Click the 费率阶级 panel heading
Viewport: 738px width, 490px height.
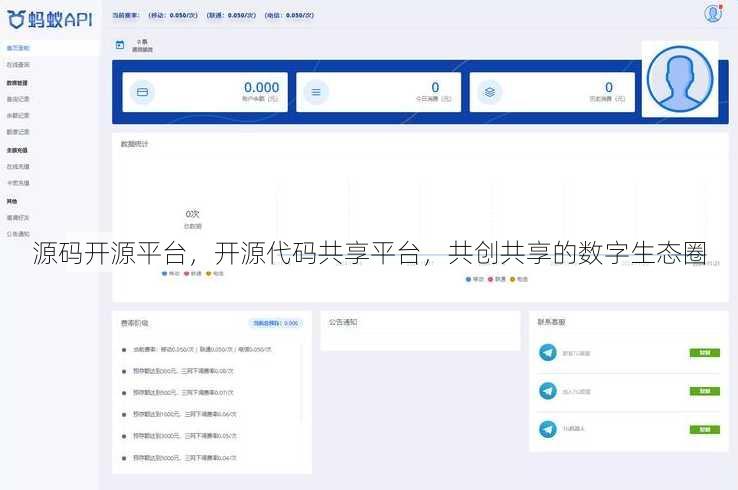[134, 323]
